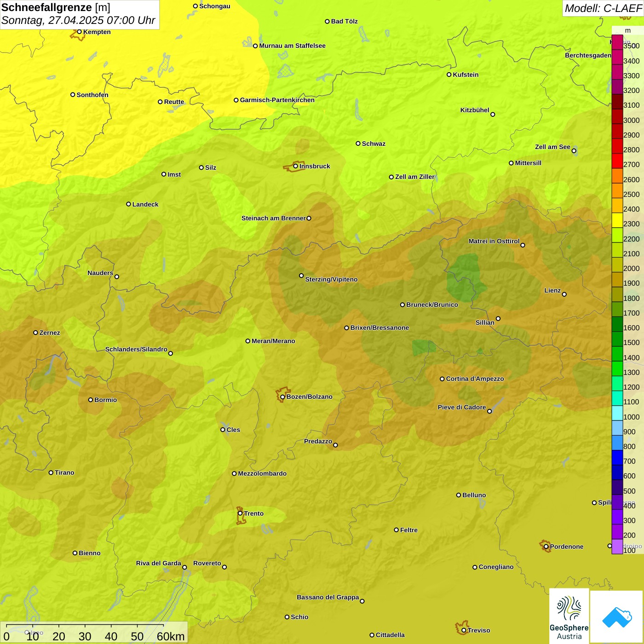
Task: Click the legend unit label m
Action: [628, 30]
